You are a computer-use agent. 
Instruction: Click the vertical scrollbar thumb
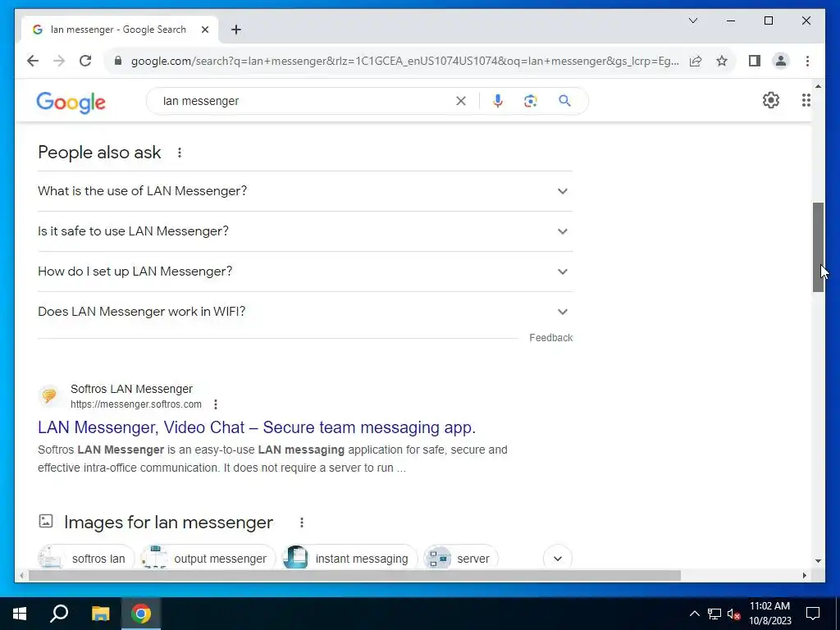(x=818, y=247)
